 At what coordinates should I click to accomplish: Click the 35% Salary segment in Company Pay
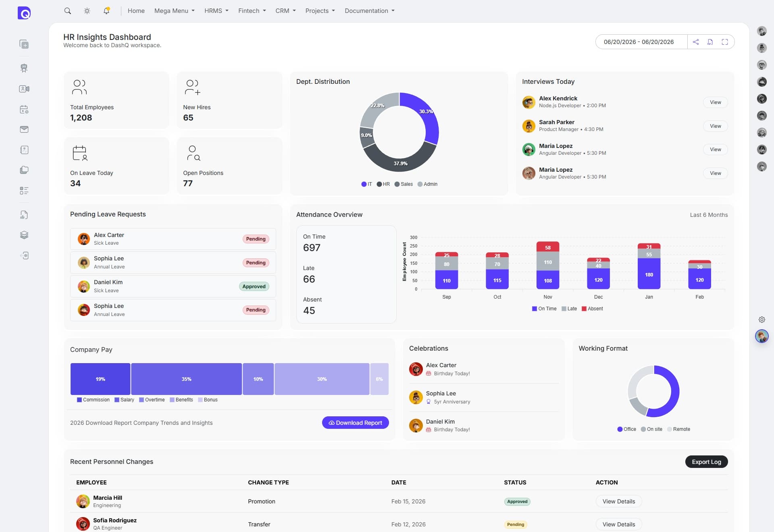pyautogui.click(x=186, y=379)
